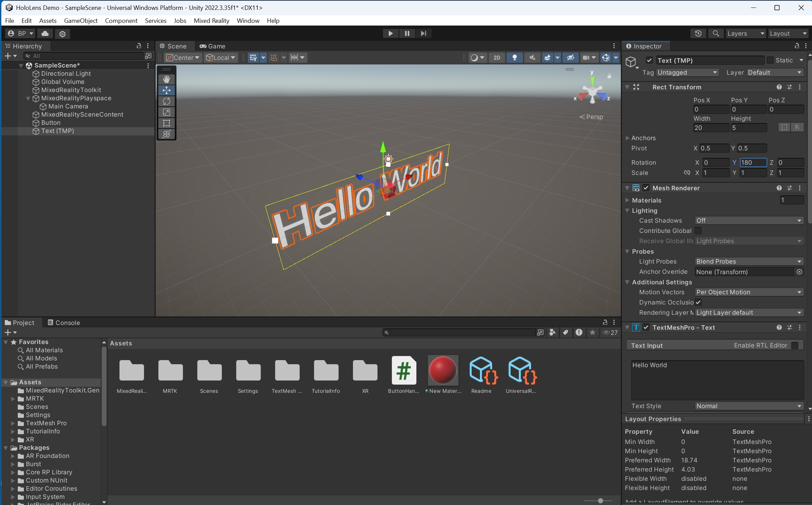Select the Scale tool
The image size is (812, 505).
(166, 112)
